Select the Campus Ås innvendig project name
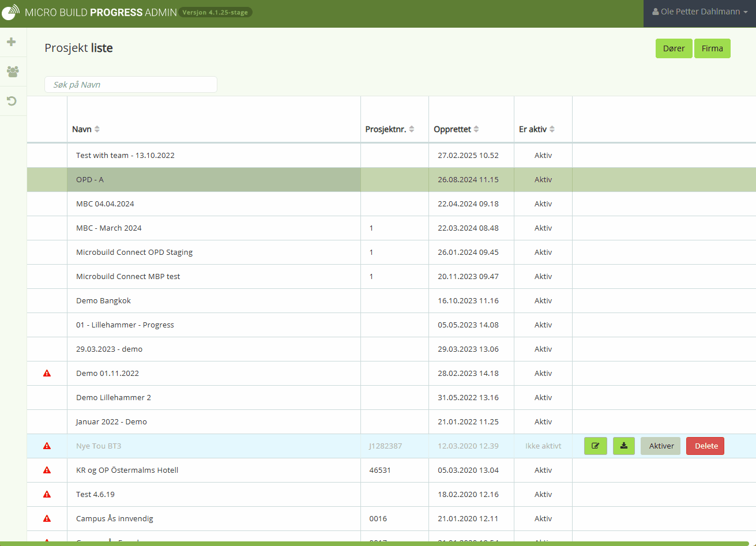Image resolution: width=756 pixels, height=546 pixels. 114,518
